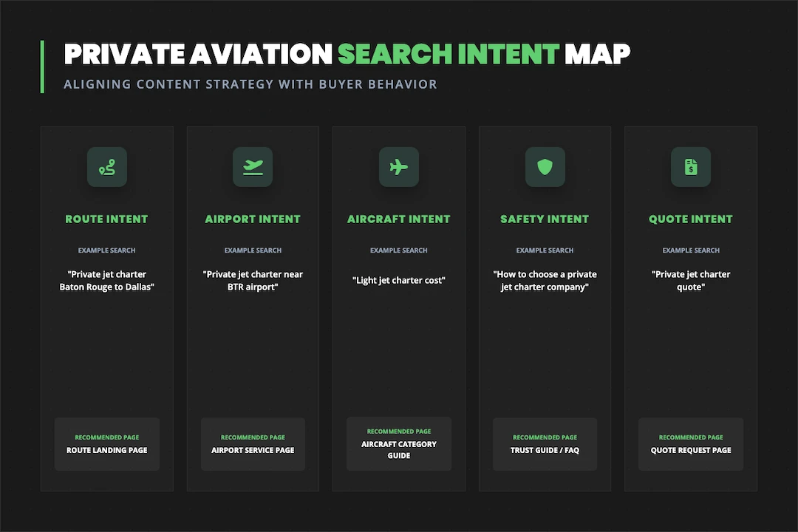This screenshot has height=532, width=798.
Task: Open the Quote Request Page
Action: click(x=691, y=444)
